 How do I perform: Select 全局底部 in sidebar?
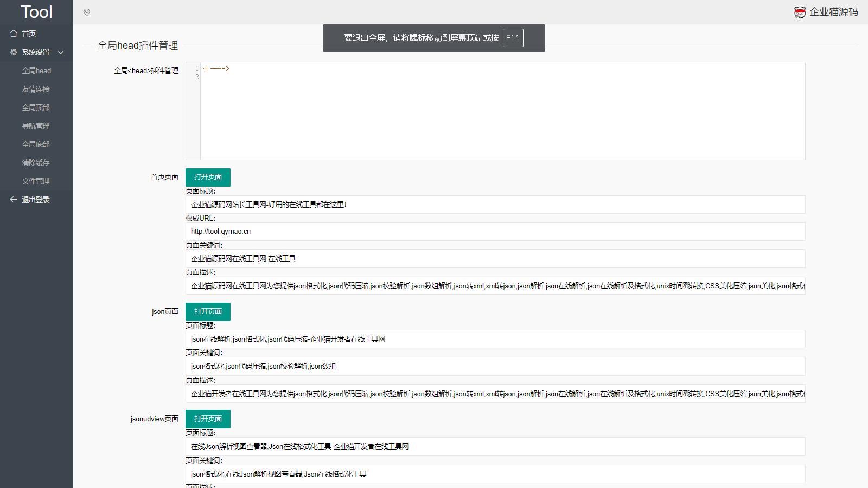(x=36, y=144)
